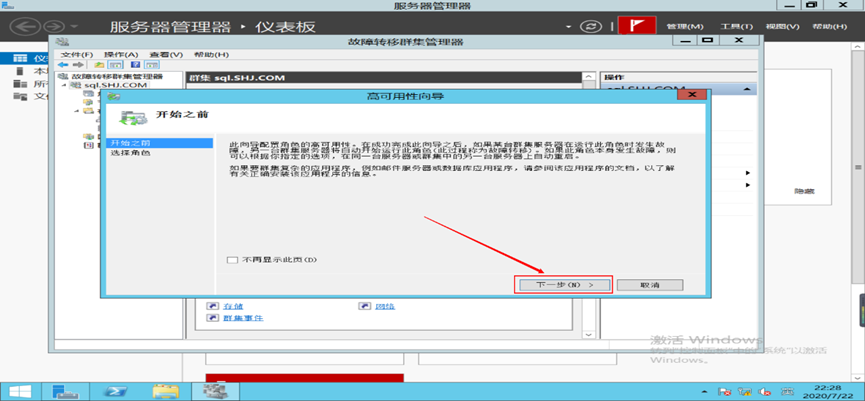Open the 操作(A) menu in cluster manager
Viewport: 865px width, 401px height.
[121, 55]
